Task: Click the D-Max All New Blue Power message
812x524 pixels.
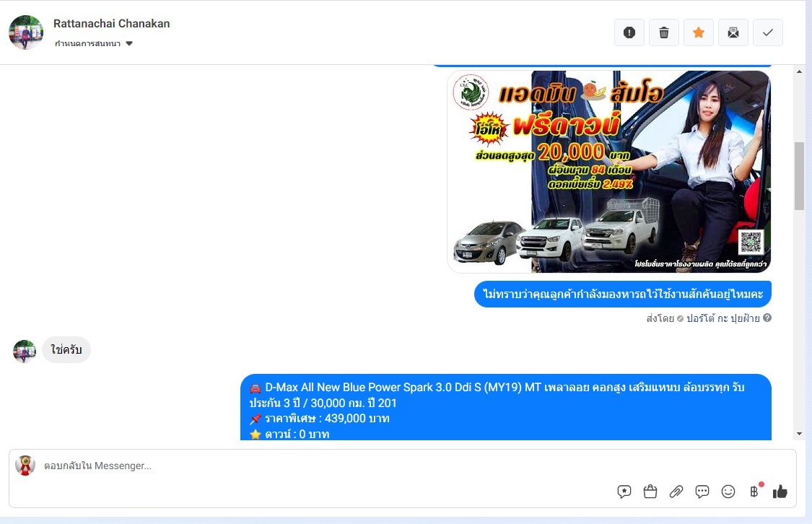Action: click(x=506, y=408)
